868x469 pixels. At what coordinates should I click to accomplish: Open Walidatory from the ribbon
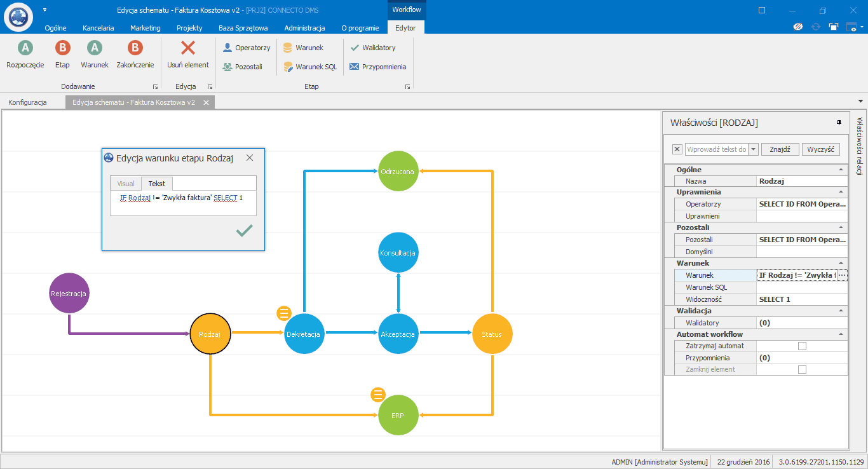(373, 48)
